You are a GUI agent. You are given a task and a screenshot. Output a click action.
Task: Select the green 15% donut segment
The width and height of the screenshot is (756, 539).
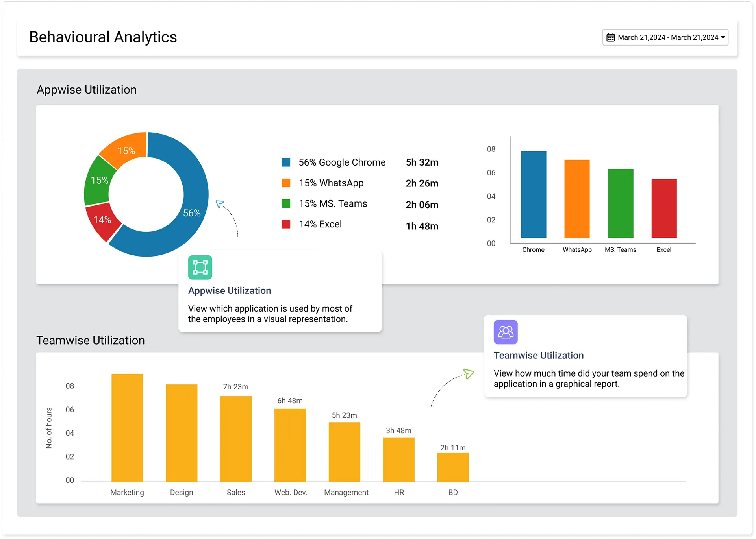[x=99, y=180]
